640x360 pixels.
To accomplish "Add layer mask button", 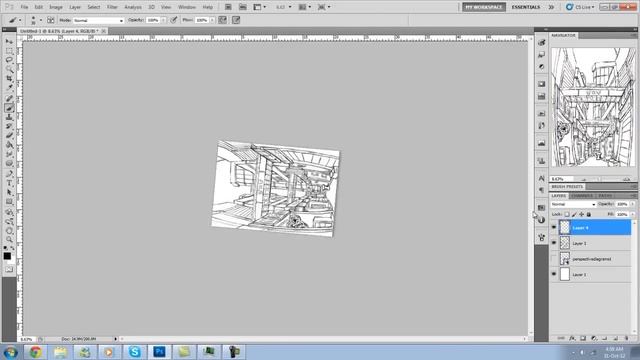I will [x=583, y=338].
